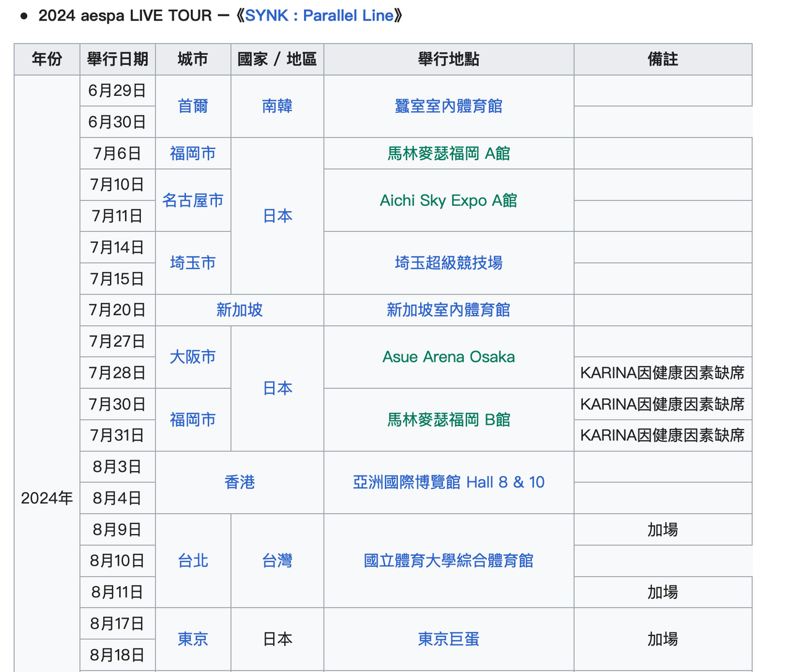Click the 東京巨蛋 venue link
Screen dimensions: 791x672
[x=448, y=639]
